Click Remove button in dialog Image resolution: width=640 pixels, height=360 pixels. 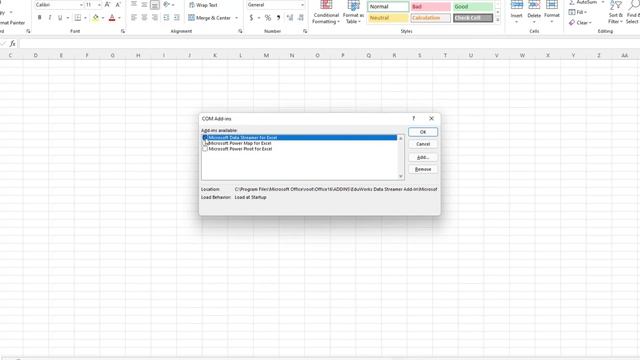(x=423, y=169)
